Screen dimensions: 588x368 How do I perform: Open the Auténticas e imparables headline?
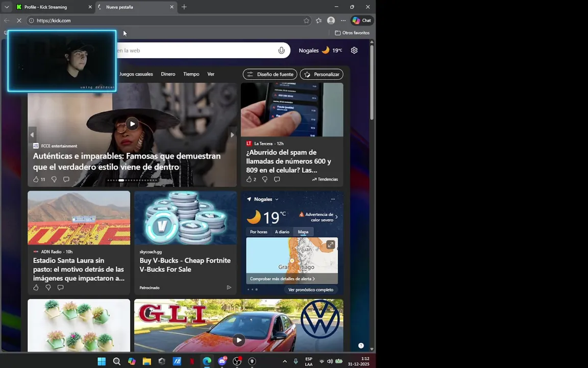point(127,161)
